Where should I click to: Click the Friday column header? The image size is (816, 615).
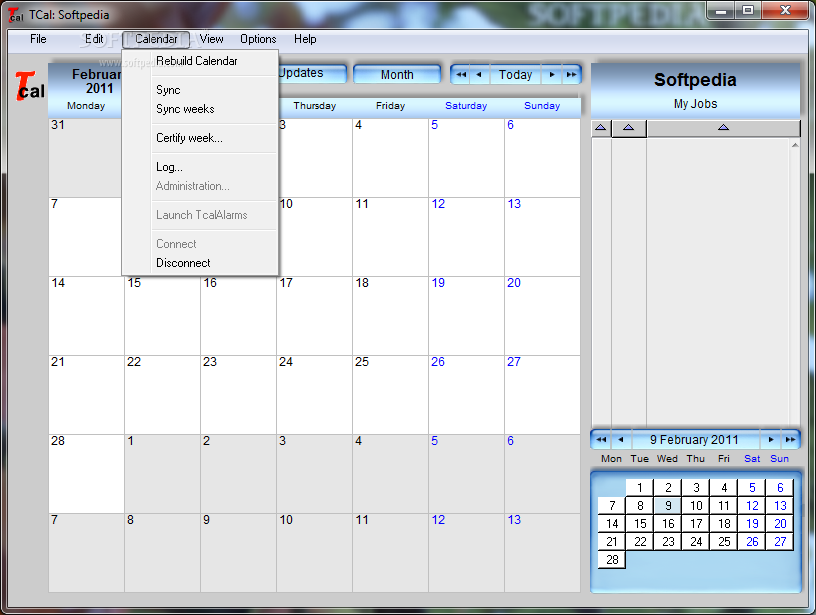(x=390, y=106)
